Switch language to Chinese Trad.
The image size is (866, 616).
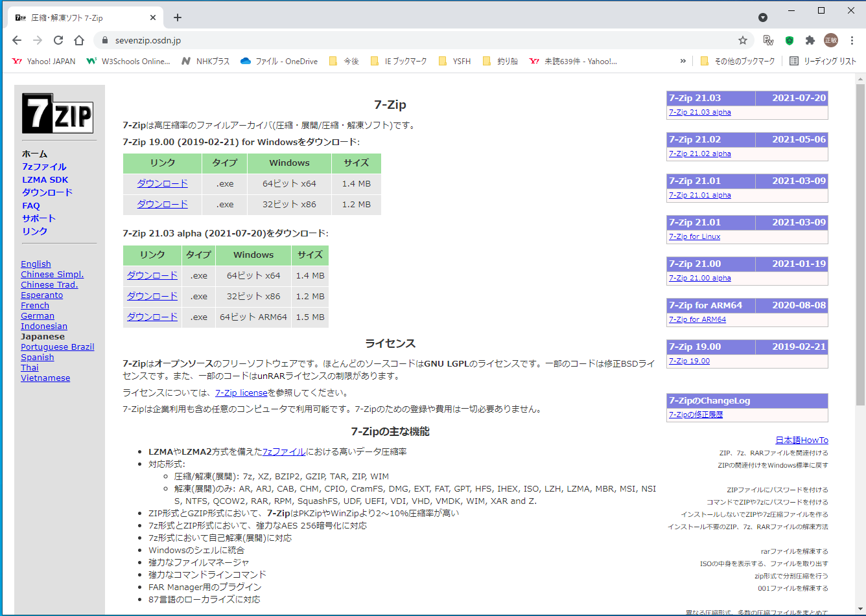[49, 285]
